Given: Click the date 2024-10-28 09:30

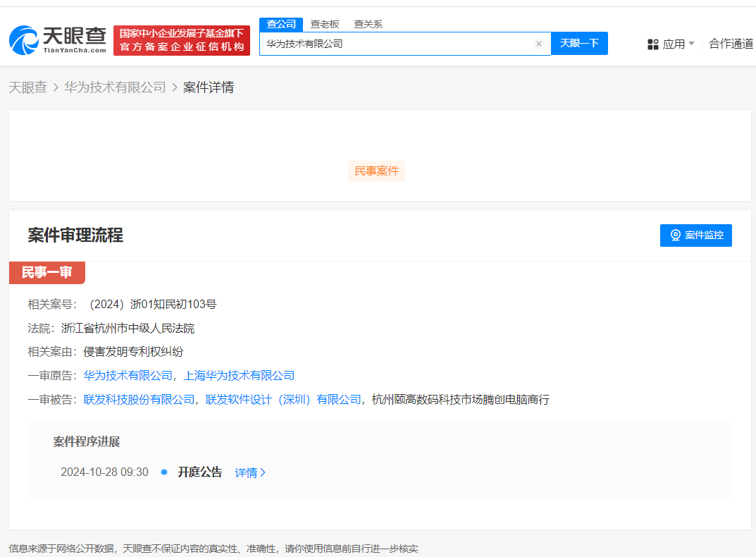Looking at the screenshot, I should (104, 472).
